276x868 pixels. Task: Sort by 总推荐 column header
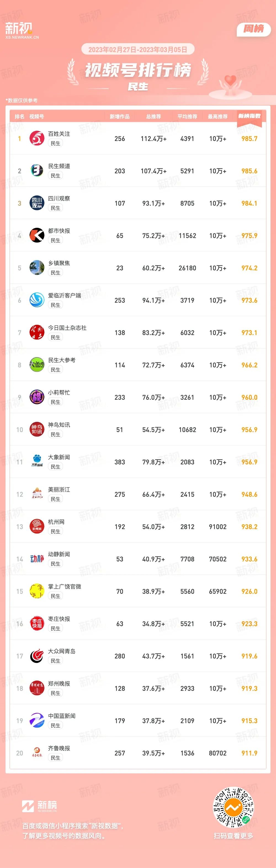click(x=153, y=117)
